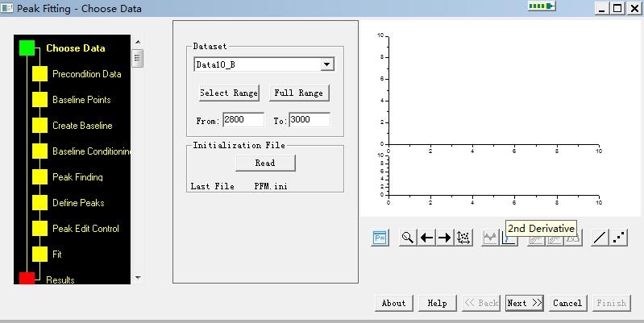Click the upper preview graph area
The image size is (644, 323).
[493, 90]
